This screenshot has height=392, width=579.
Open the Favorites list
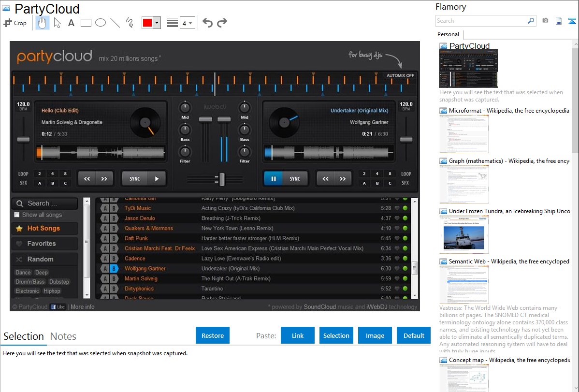pyautogui.click(x=44, y=244)
